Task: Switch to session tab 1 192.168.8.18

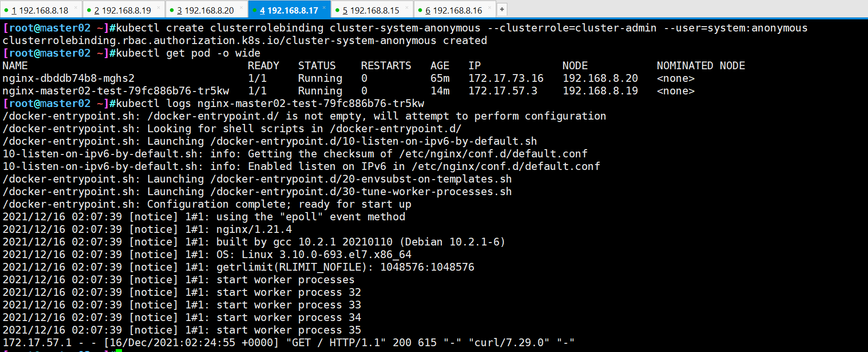Action: [x=41, y=10]
